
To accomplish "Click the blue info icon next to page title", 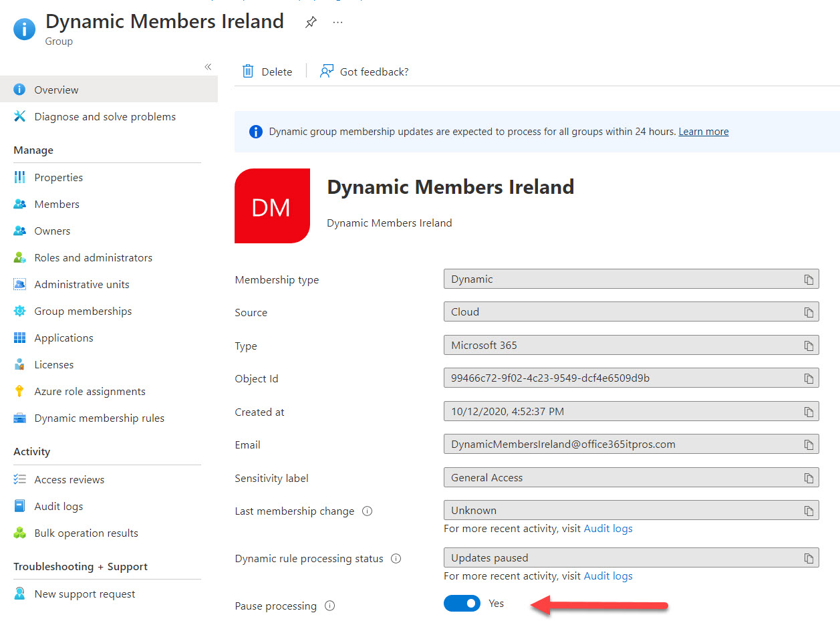I will [25, 29].
